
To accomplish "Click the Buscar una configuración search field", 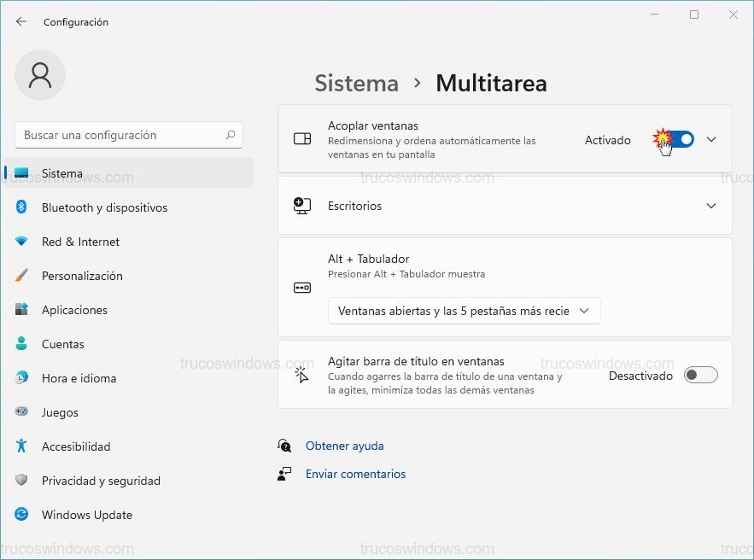I will 128,135.
